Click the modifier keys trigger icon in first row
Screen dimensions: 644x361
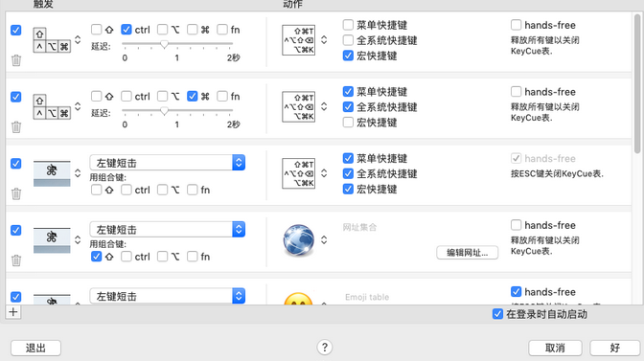[52, 40]
